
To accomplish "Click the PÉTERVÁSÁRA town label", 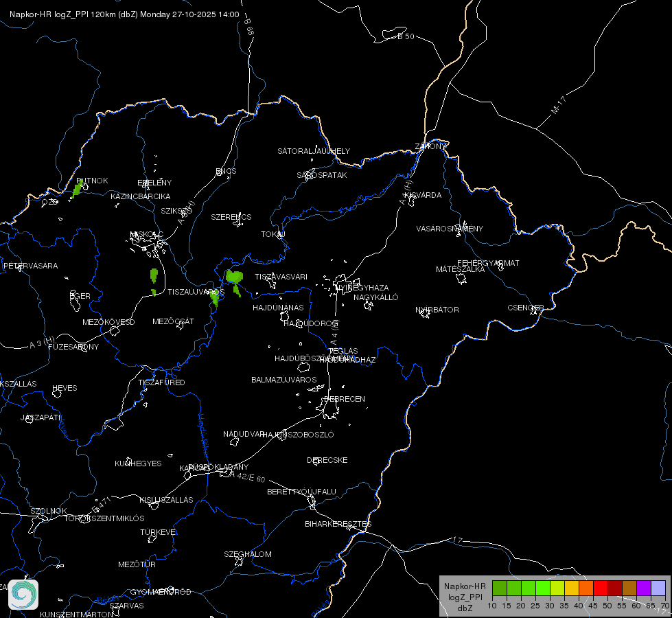I will [x=30, y=266].
